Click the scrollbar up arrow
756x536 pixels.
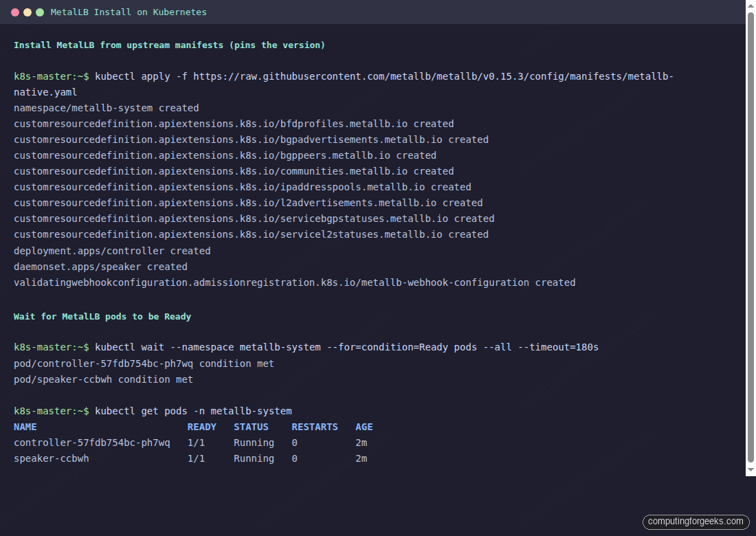coord(751,5)
